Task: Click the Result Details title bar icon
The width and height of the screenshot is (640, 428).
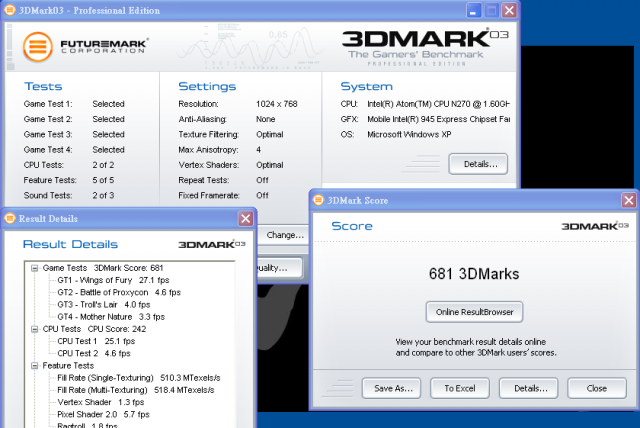Action: coord(10,218)
